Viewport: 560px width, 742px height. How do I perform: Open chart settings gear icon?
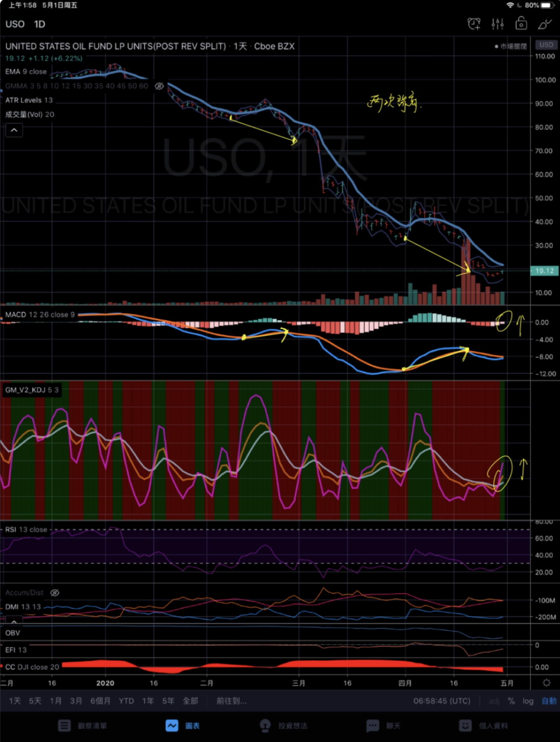546,683
